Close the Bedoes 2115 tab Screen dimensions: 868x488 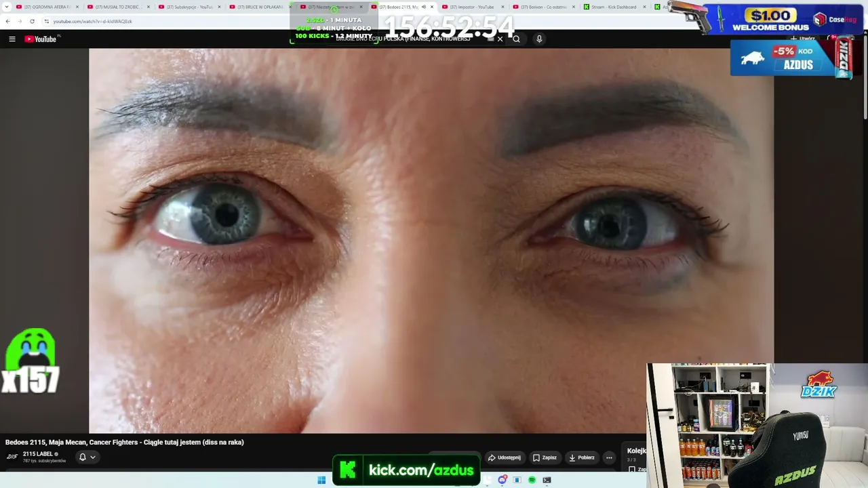point(432,7)
